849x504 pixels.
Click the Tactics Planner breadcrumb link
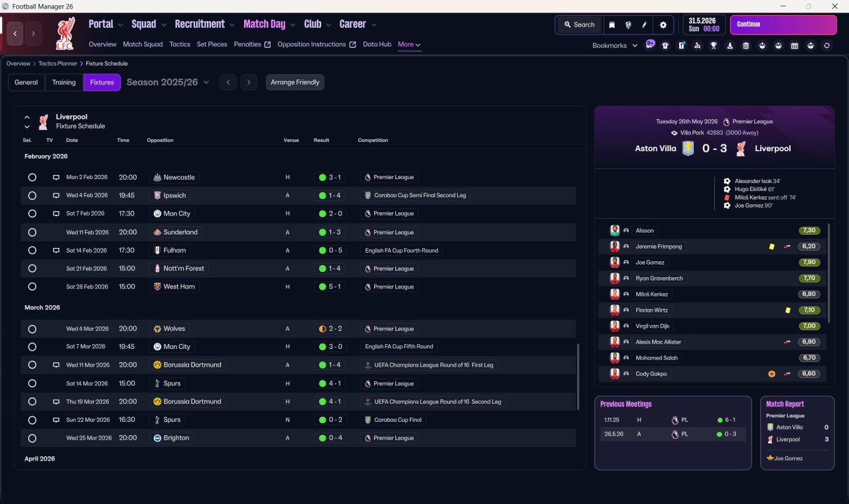56,64
